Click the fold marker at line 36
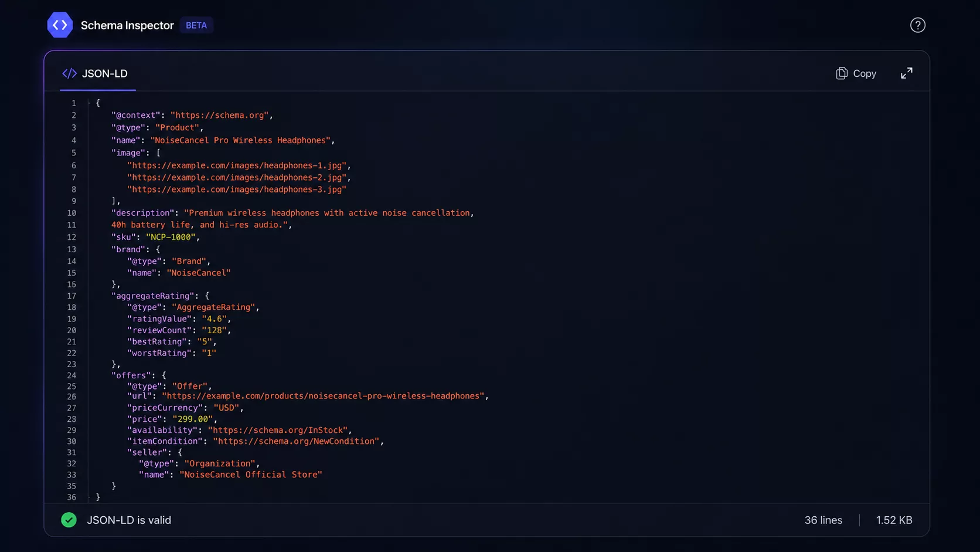 point(89,497)
